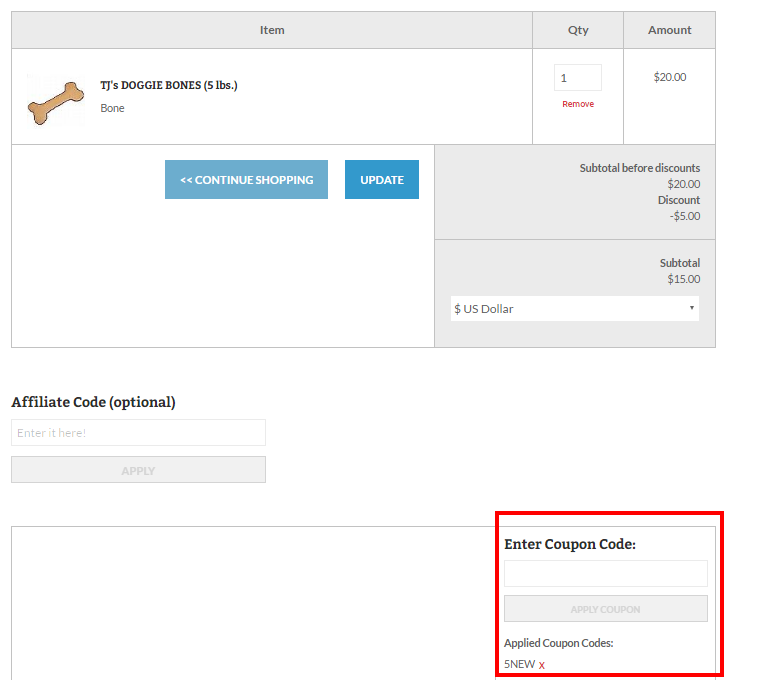This screenshot has width=769, height=680.
Task: Click the UPDATE button
Action: click(382, 179)
